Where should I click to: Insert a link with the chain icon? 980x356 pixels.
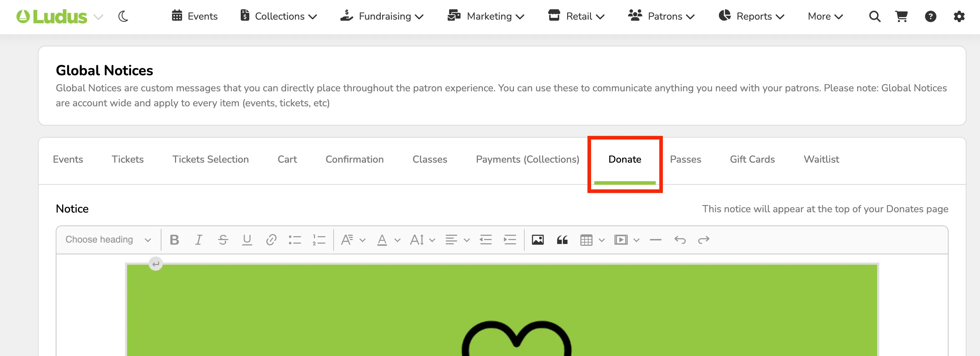pyautogui.click(x=271, y=240)
